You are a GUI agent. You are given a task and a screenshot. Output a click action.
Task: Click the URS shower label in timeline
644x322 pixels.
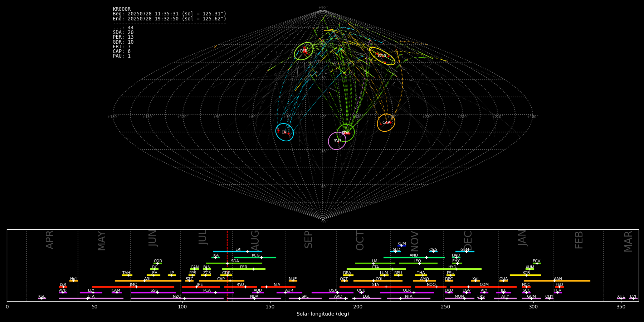click(x=480, y=296)
